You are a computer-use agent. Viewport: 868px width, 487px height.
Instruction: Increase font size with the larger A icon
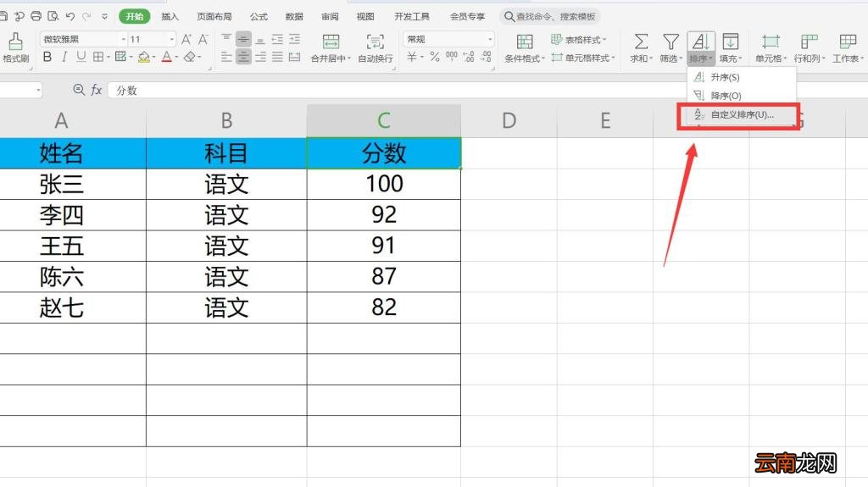[x=186, y=39]
